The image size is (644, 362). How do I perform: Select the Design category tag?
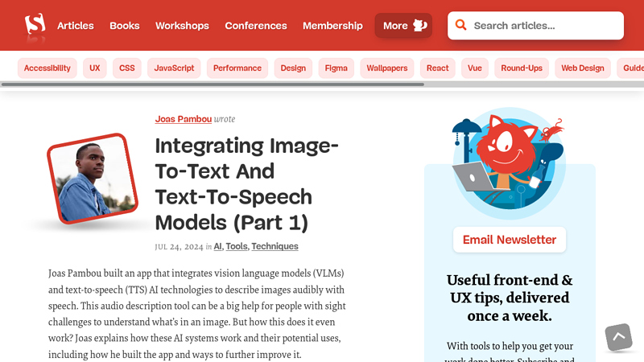point(293,68)
